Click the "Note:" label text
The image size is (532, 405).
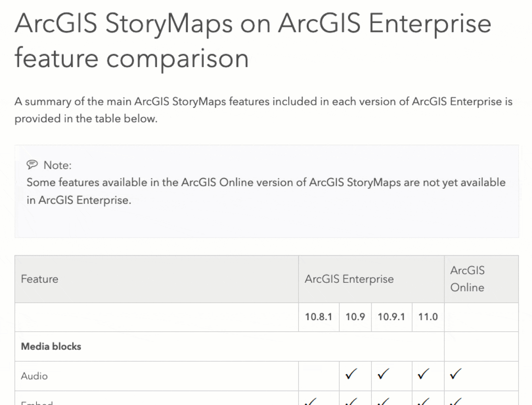tap(58, 165)
